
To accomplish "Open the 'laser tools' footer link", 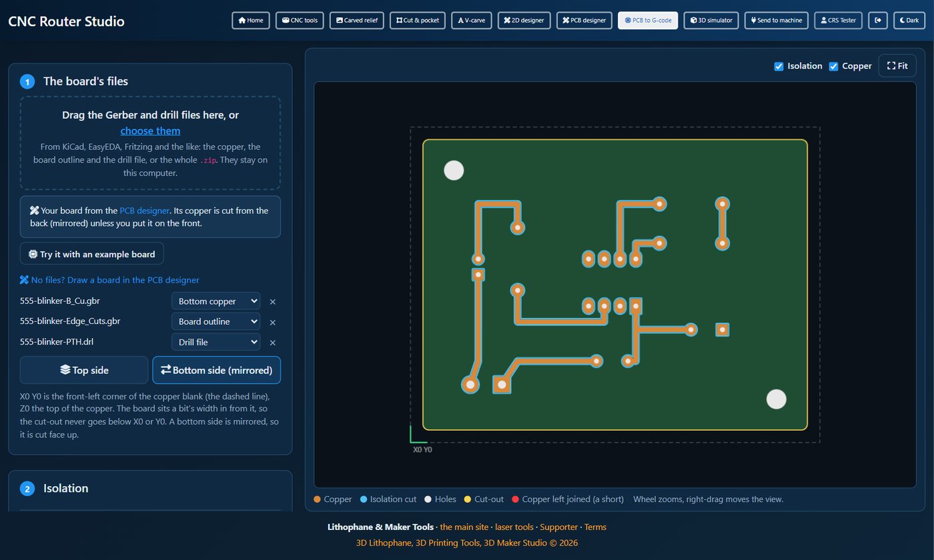I will [x=514, y=527].
